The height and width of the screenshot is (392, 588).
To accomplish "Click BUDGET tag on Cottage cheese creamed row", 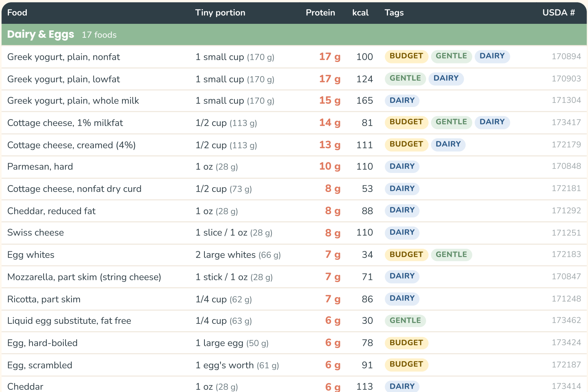I will click(x=406, y=144).
